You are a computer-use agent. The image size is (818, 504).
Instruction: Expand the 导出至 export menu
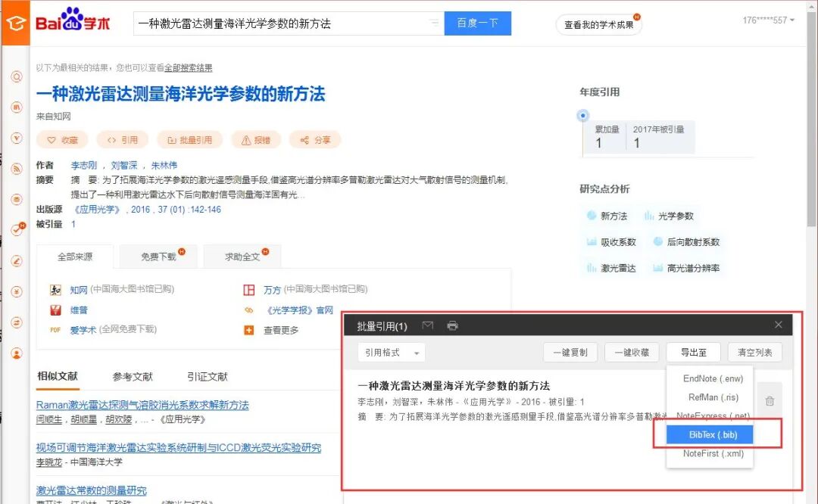(693, 353)
